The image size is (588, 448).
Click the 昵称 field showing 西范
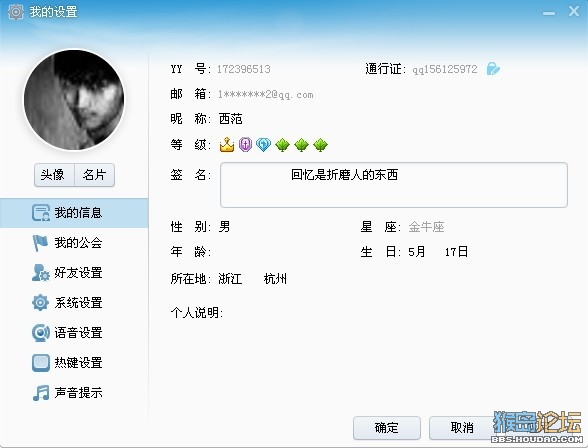(231, 119)
